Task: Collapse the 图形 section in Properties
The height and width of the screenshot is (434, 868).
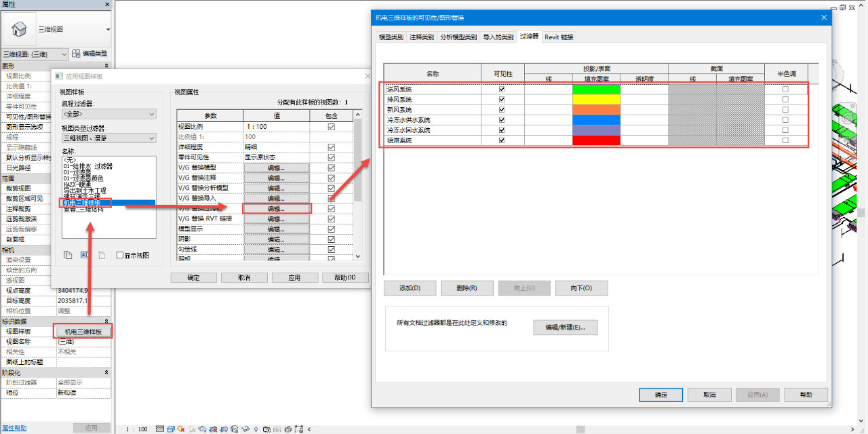Action: coord(106,66)
